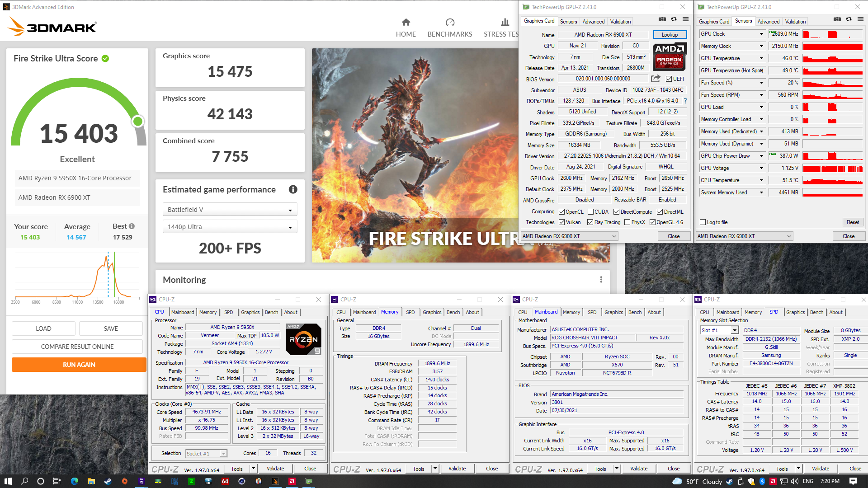Launch Microsoft Edge from the taskbar
Screen dimensions: 868x488
pyautogui.click(x=74, y=481)
